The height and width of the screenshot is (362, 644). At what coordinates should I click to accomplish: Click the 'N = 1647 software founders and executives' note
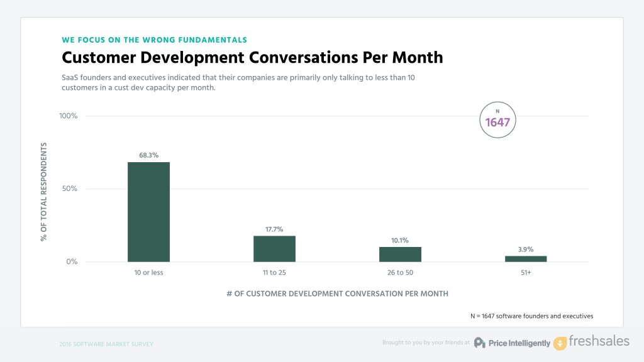point(532,316)
